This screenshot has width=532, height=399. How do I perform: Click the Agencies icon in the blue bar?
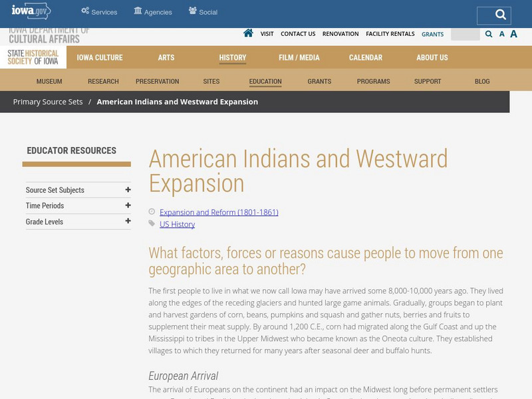(137, 10)
